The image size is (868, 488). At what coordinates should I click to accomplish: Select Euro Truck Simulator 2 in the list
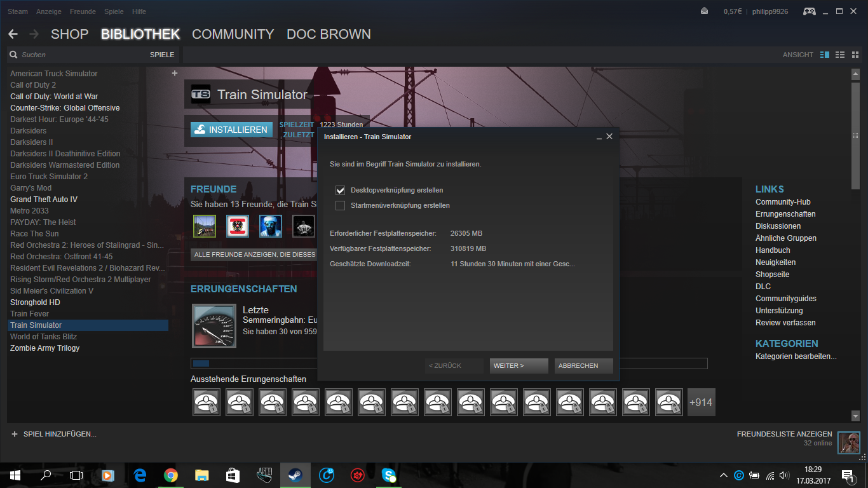[49, 177]
